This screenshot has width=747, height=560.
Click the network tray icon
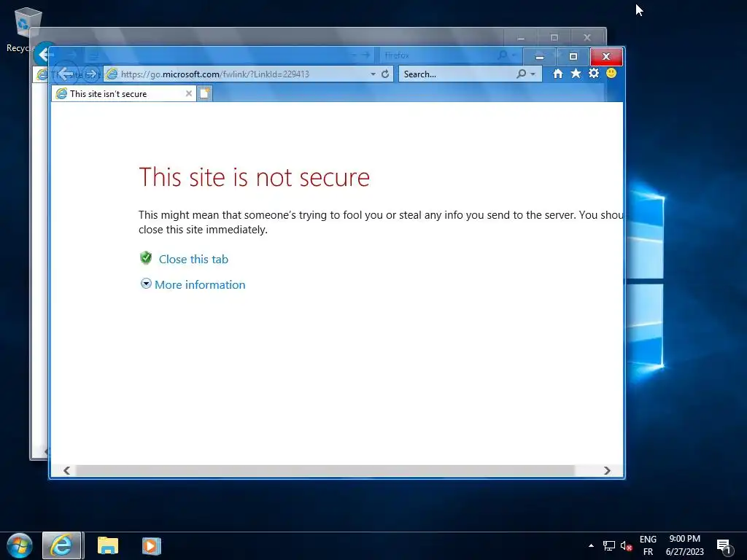609,545
